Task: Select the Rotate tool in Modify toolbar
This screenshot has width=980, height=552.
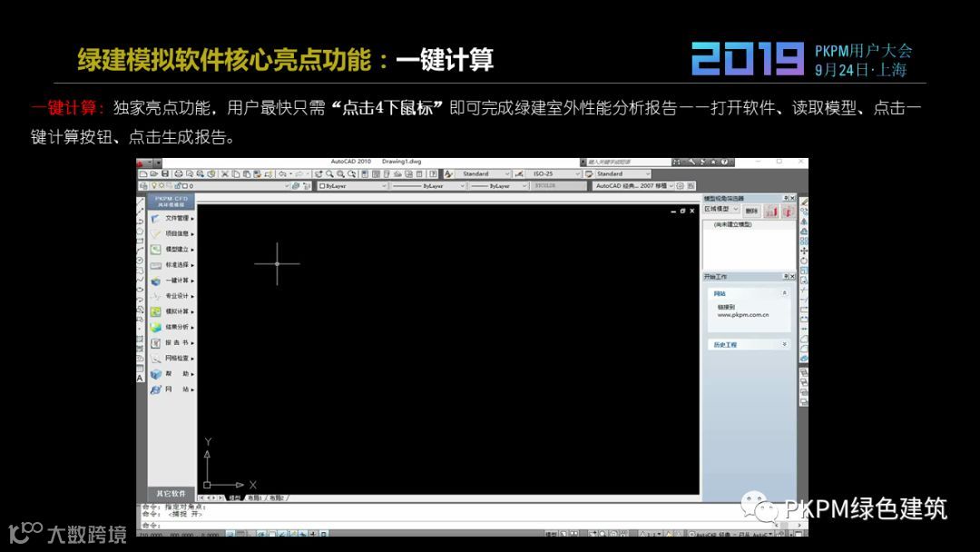Action: click(x=804, y=261)
